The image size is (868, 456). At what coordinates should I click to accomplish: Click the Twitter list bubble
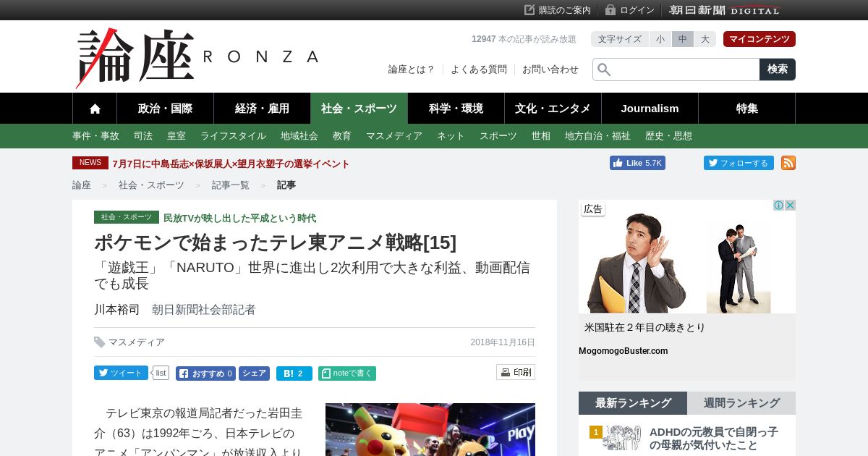pos(161,373)
